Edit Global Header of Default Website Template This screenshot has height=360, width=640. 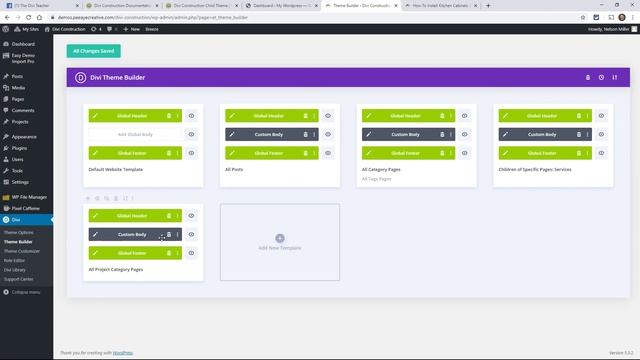click(95, 116)
